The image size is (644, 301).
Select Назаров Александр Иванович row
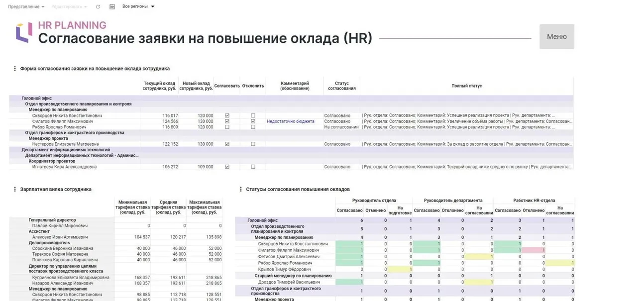115,283
